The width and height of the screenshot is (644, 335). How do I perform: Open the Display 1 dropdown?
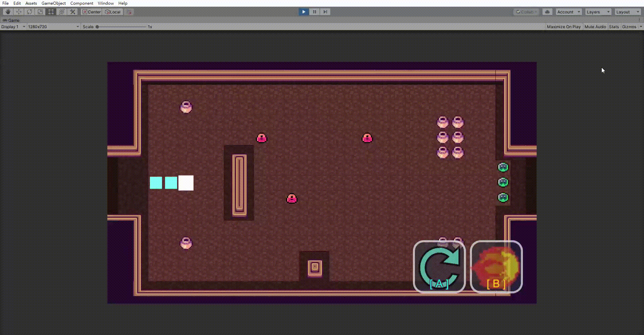13,27
